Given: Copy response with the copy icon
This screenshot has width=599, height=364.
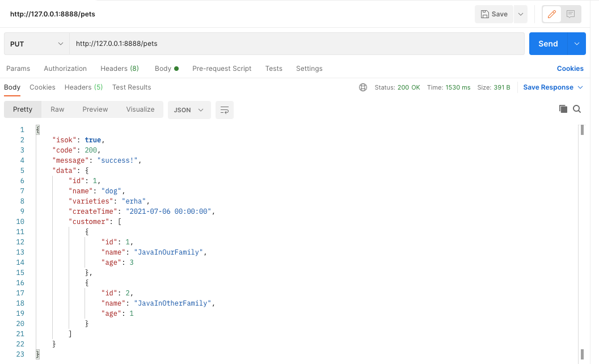Looking at the screenshot, I should click(563, 109).
